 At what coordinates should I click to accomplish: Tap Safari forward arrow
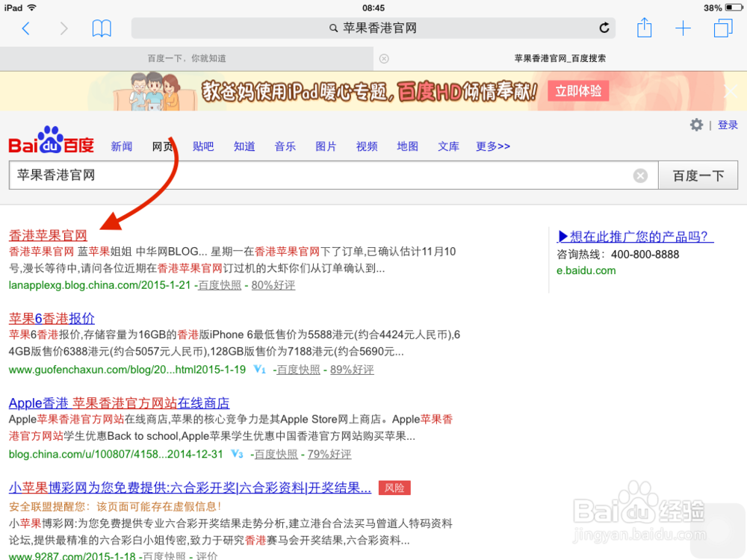click(63, 28)
